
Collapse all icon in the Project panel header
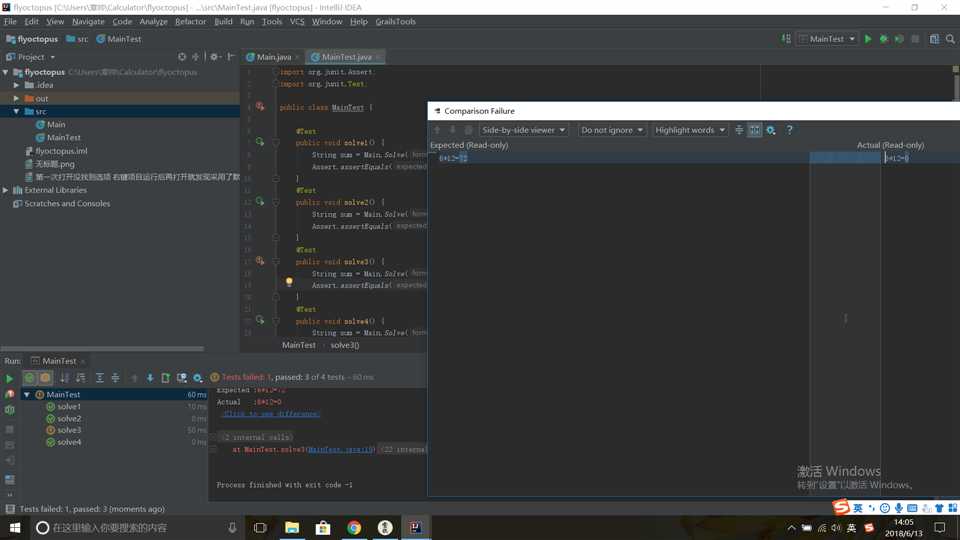tap(195, 56)
